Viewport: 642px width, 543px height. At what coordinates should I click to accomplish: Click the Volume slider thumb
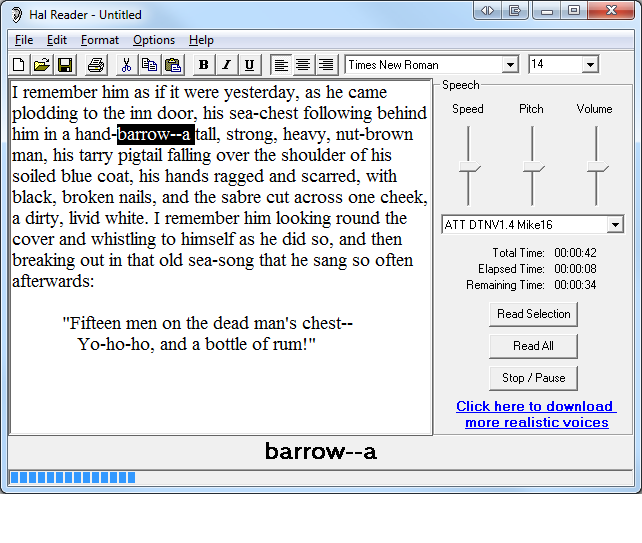click(597, 167)
